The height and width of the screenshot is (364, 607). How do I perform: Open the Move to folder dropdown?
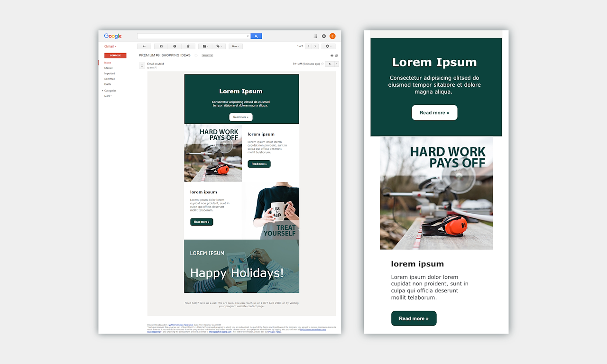coord(205,46)
